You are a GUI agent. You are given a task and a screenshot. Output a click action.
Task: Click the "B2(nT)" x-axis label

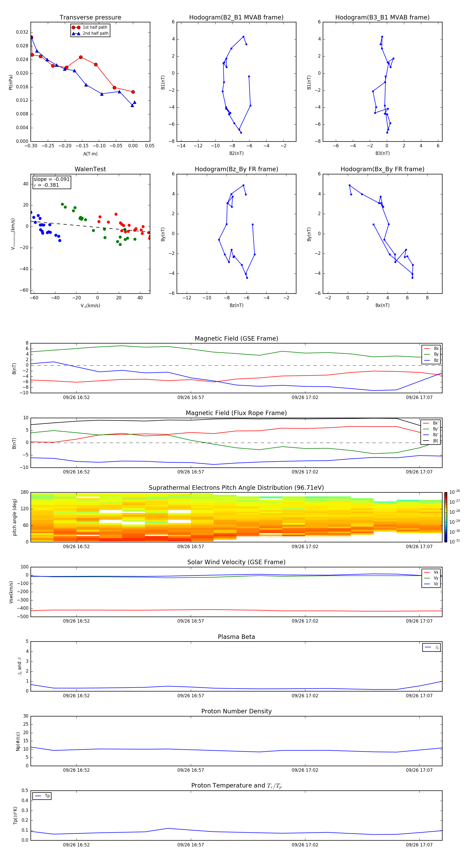(236, 154)
